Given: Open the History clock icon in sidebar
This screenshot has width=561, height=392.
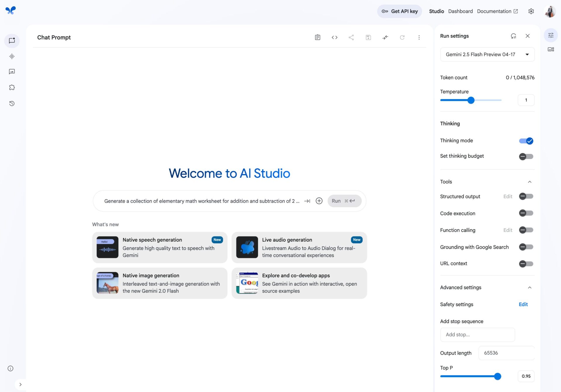Looking at the screenshot, I should coord(12,103).
